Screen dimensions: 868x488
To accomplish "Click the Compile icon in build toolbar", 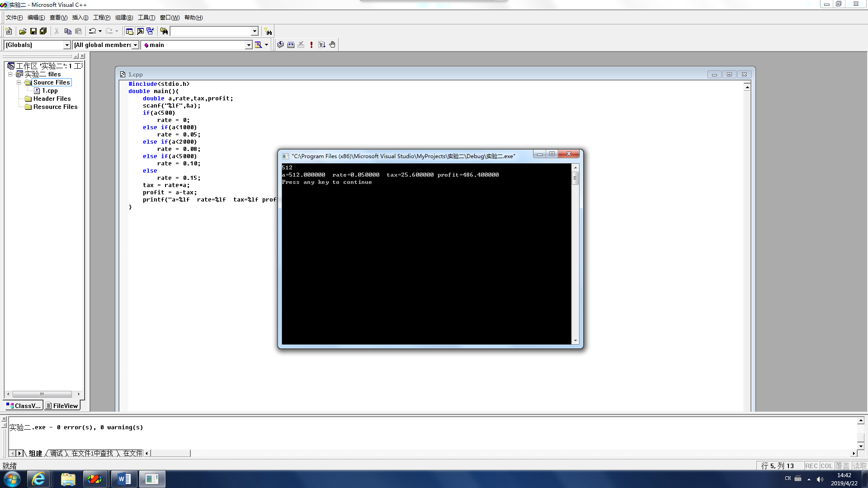I will click(280, 45).
